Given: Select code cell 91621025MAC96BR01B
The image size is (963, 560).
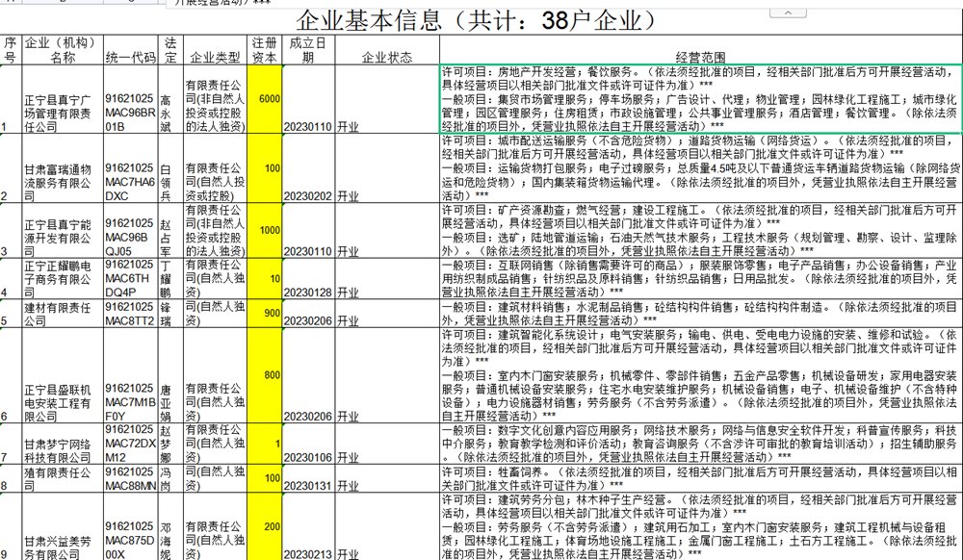Looking at the screenshot, I should click(x=130, y=112).
